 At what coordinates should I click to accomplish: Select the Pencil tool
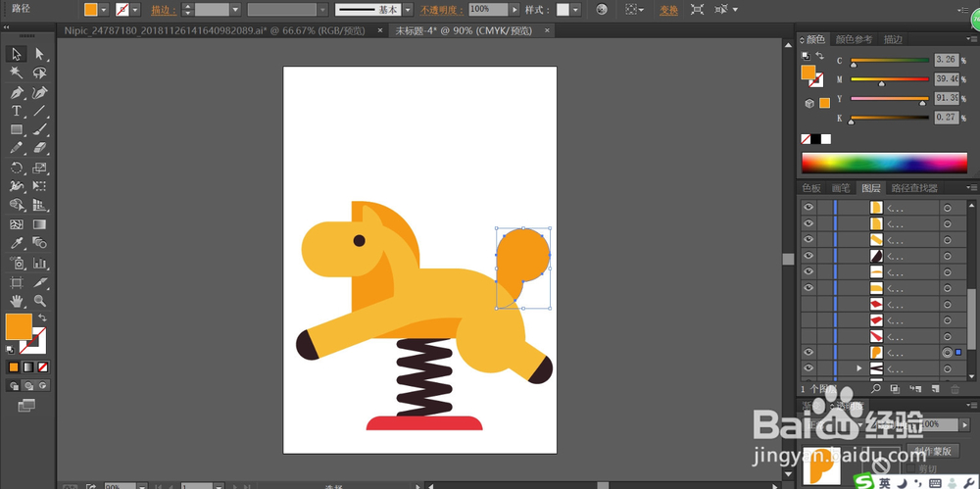[17, 149]
